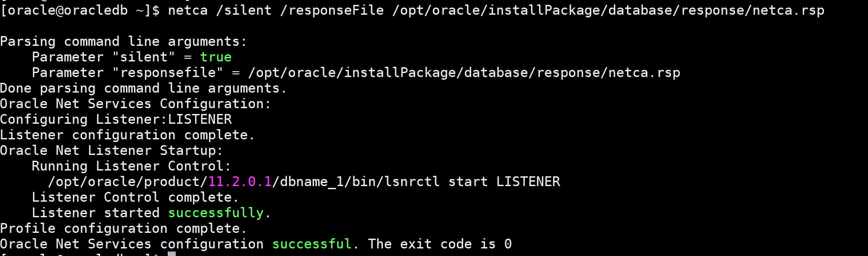Click the "Parsing command line arguments:" line
868x256 pixels.
click(123, 41)
